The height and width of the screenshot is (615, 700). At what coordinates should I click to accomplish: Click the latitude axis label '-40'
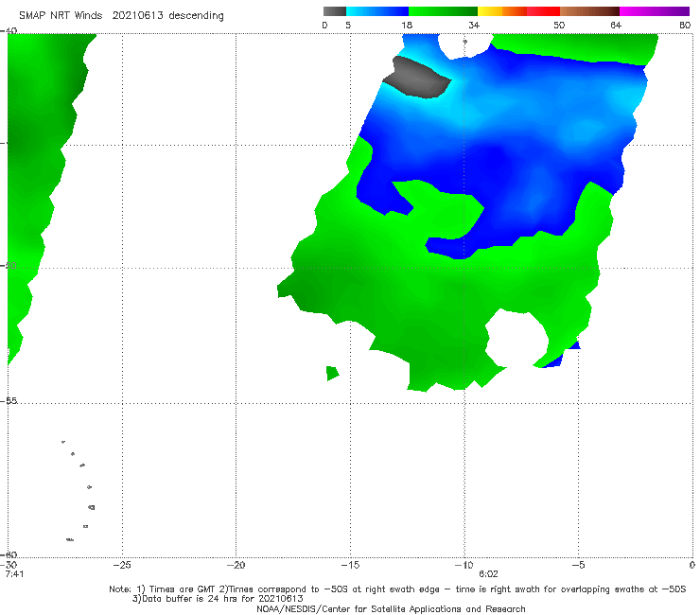point(9,31)
